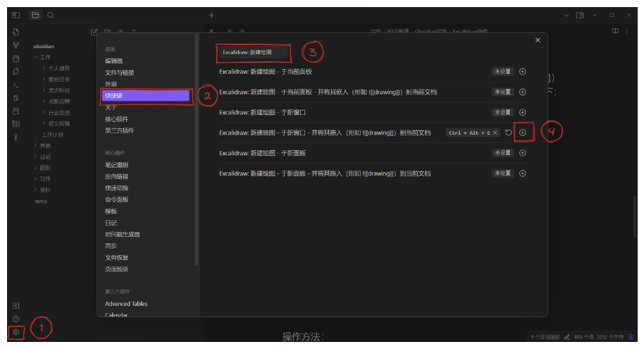Screen dimensions: 644x349
Task: Open the 外观 settings tab
Action: pos(111,84)
